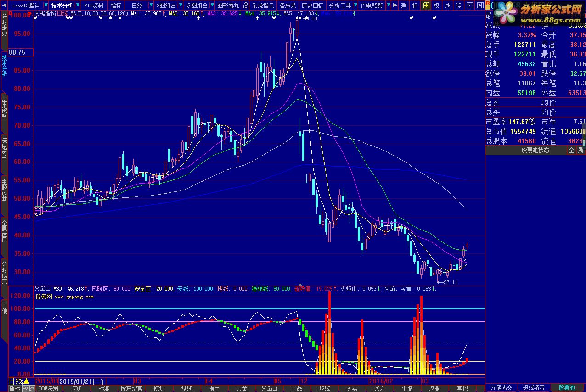Select the 划线 indicator tab

[x=186, y=388]
